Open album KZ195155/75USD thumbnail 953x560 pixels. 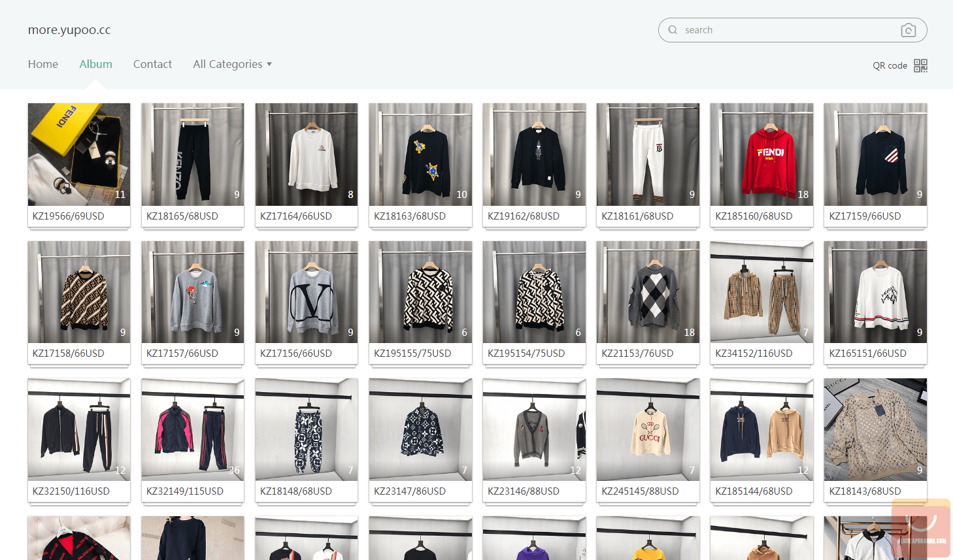420,292
